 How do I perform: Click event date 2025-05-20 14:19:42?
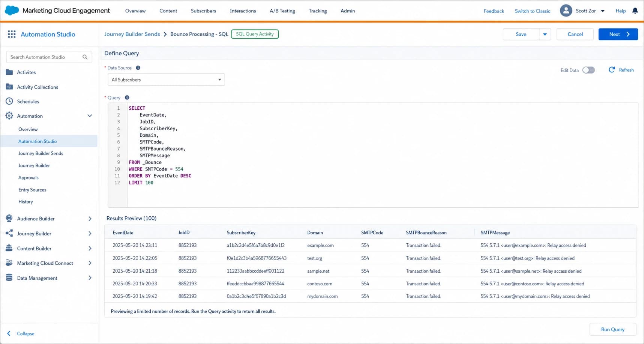(x=135, y=296)
